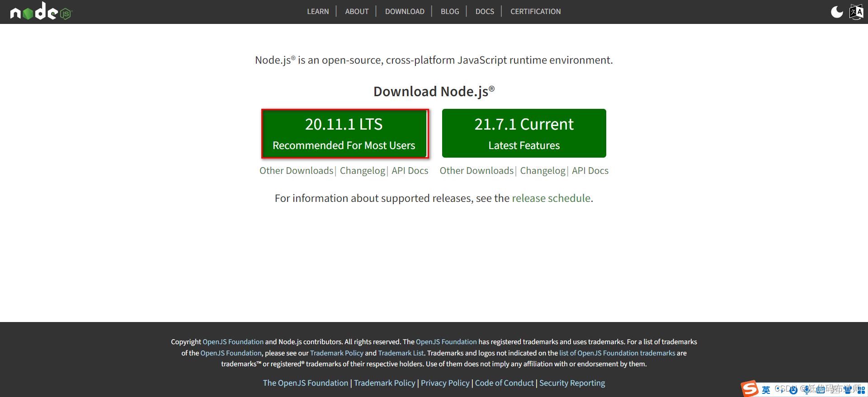Viewport: 868px width, 397px height.
Task: Open the Security Reporting footer link
Action: [572, 383]
